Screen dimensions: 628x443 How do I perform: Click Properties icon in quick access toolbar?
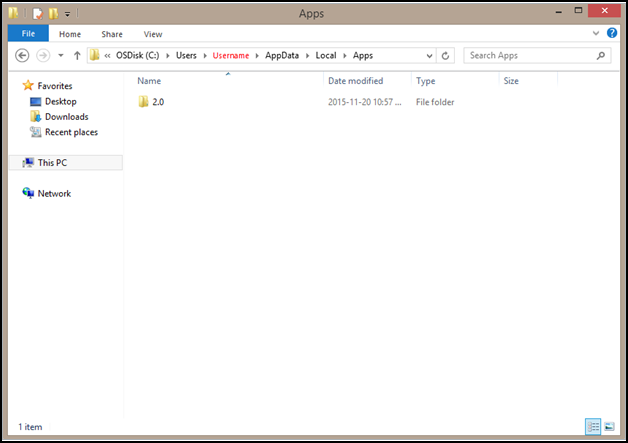tap(38, 14)
